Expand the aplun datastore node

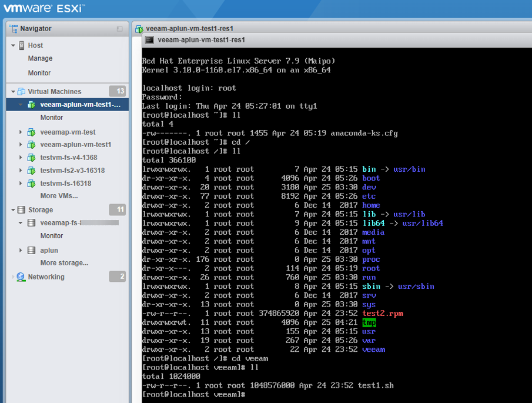tap(21, 250)
